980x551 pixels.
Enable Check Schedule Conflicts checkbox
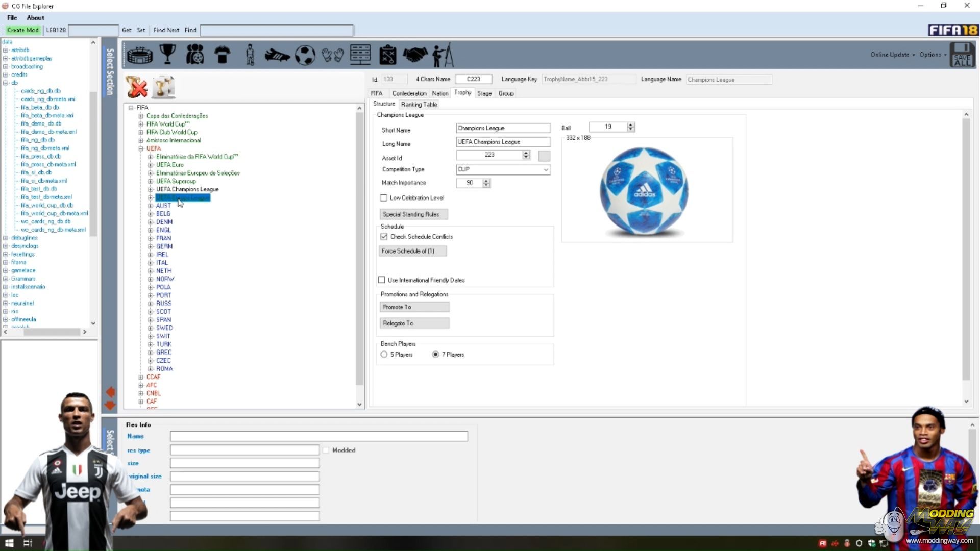point(383,236)
